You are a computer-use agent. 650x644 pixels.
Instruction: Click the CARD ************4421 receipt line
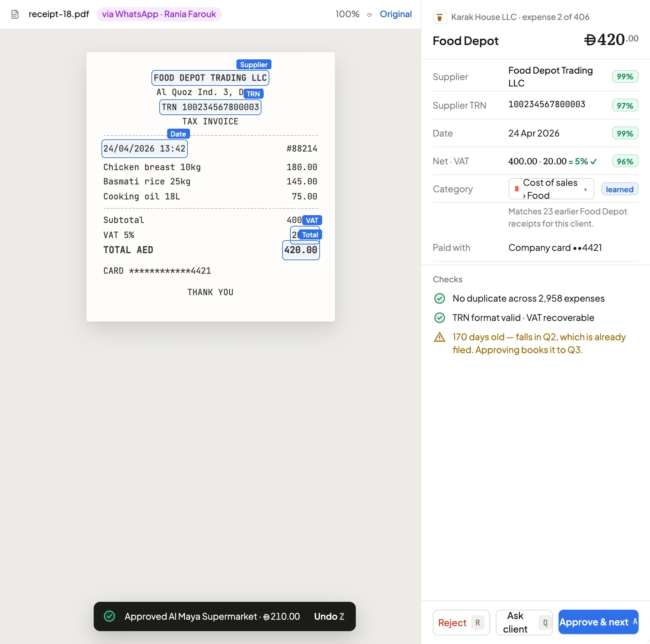(157, 271)
